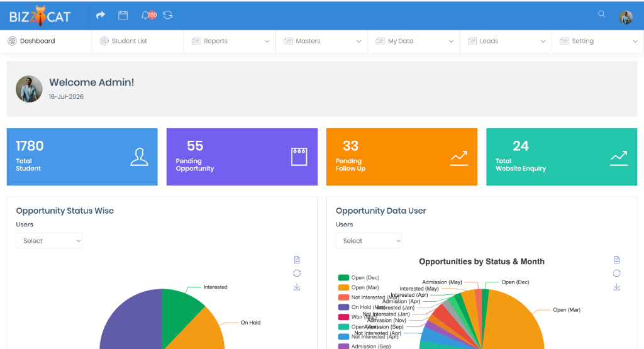644x349 pixels.
Task: Open the Masters menu
Action: 321,41
